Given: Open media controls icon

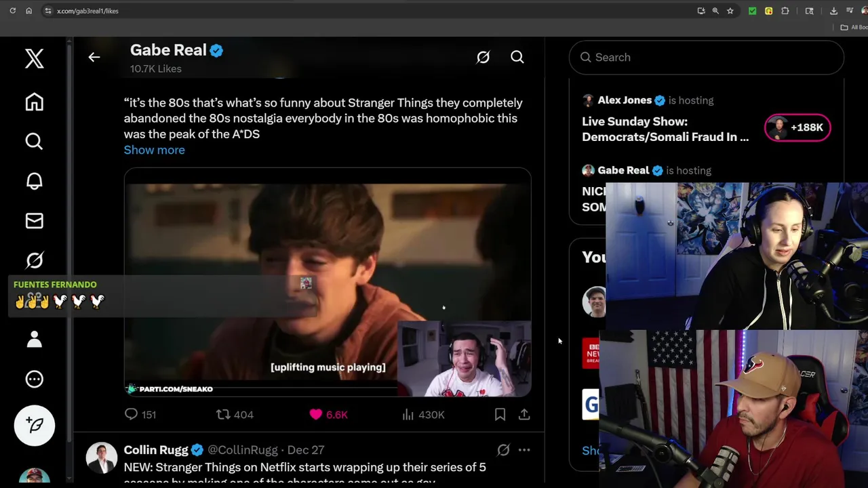Looking at the screenshot, I should tap(850, 11).
